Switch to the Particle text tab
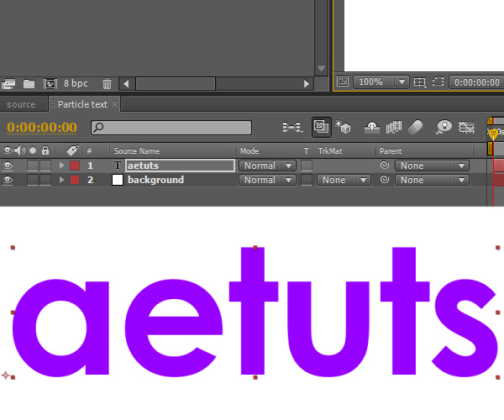The height and width of the screenshot is (420, 504). click(x=82, y=104)
